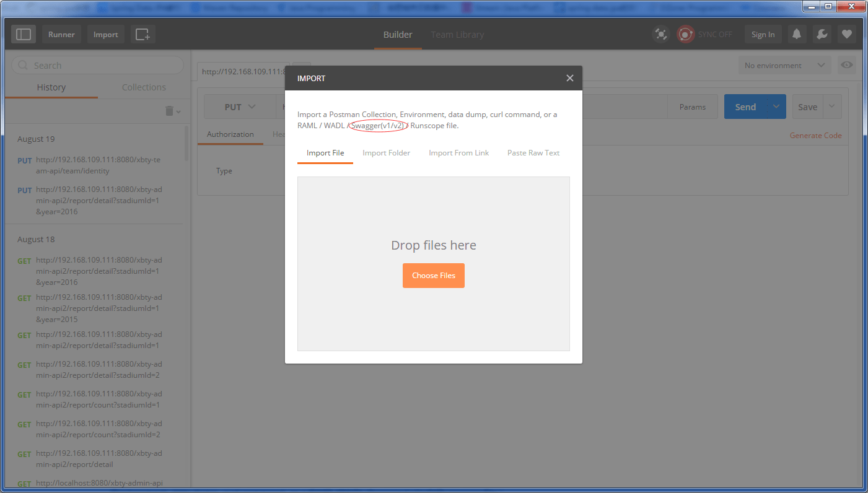Open the PUT method dropdown

(x=240, y=106)
